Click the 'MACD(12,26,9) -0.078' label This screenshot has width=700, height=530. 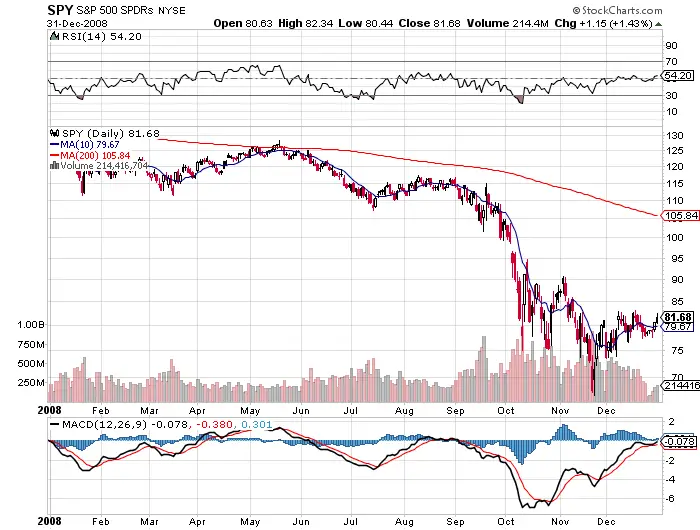point(125,424)
